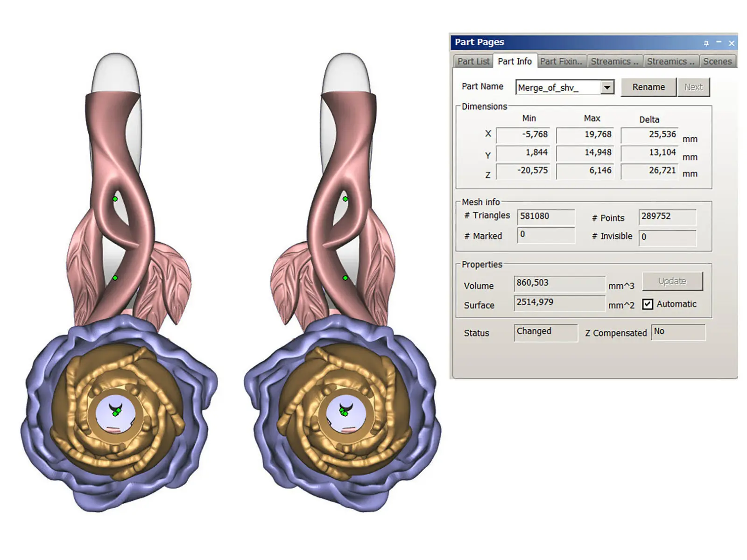747x560 pixels.
Task: Pin the Part Pages panel
Action: (x=706, y=43)
